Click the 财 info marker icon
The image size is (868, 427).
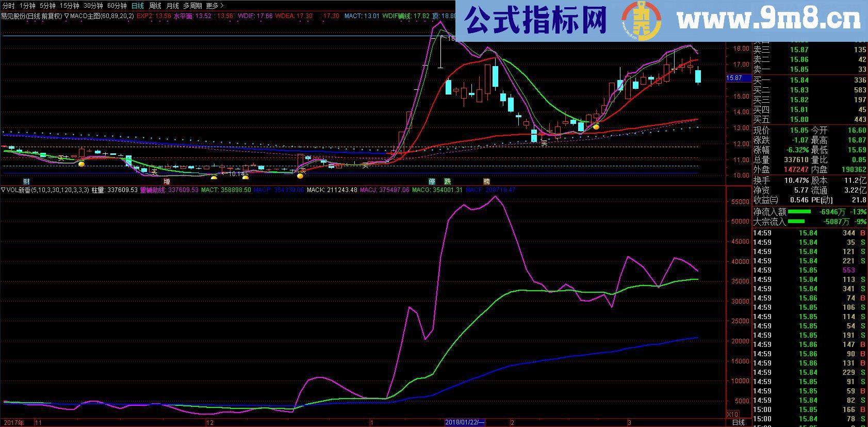click(x=26, y=182)
